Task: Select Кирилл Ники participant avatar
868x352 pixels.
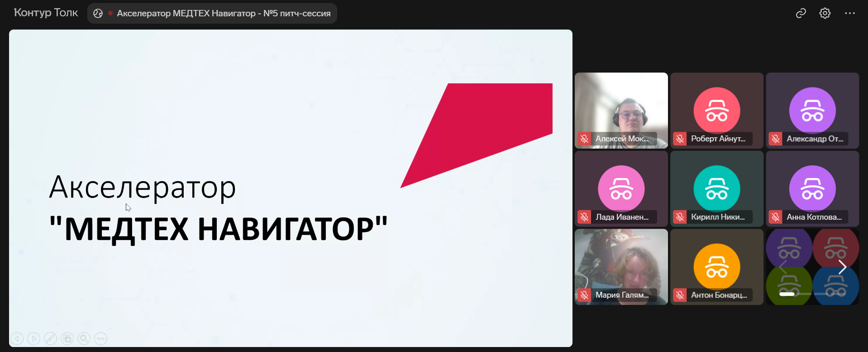Action: [x=716, y=188]
